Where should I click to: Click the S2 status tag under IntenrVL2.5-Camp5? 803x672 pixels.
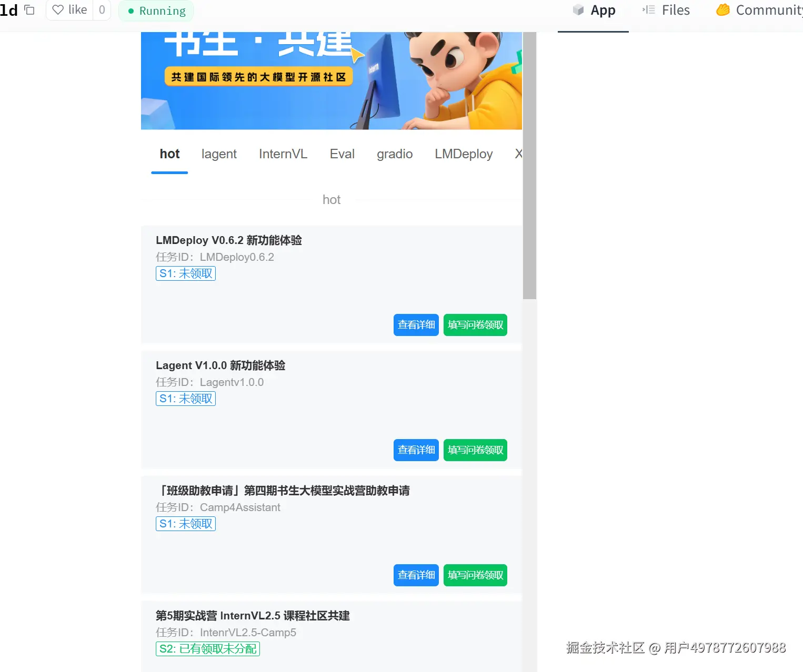[x=208, y=649]
